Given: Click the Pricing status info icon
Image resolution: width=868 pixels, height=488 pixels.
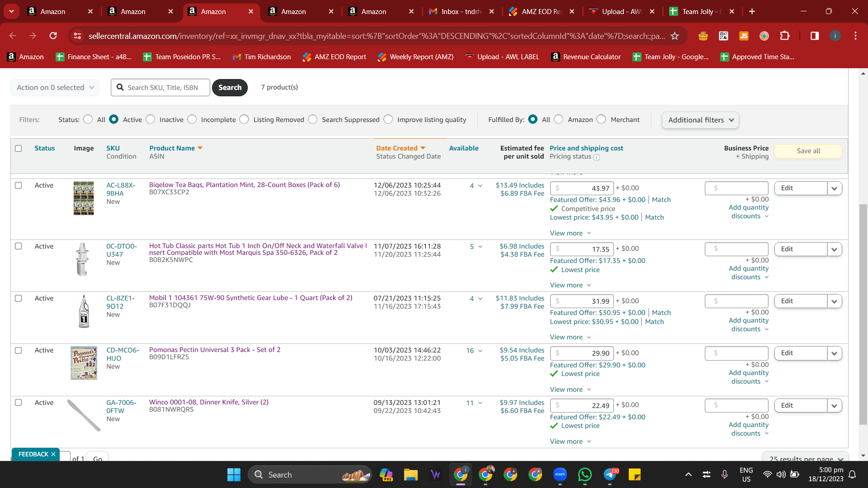Looking at the screenshot, I should click(596, 157).
